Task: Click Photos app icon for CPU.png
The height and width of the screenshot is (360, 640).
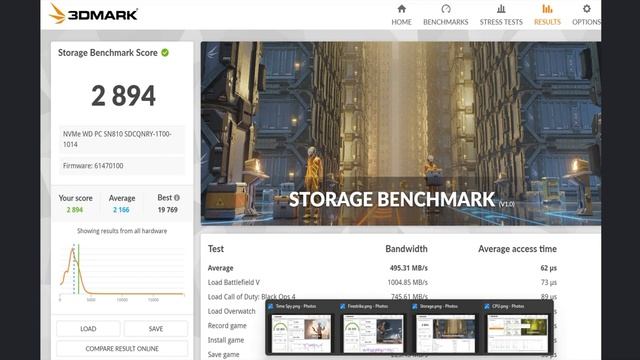Action: tap(487, 306)
